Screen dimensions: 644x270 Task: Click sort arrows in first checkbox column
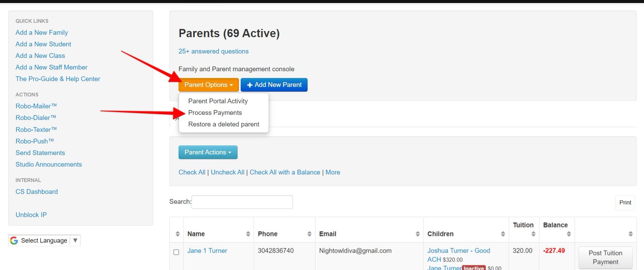tap(178, 234)
